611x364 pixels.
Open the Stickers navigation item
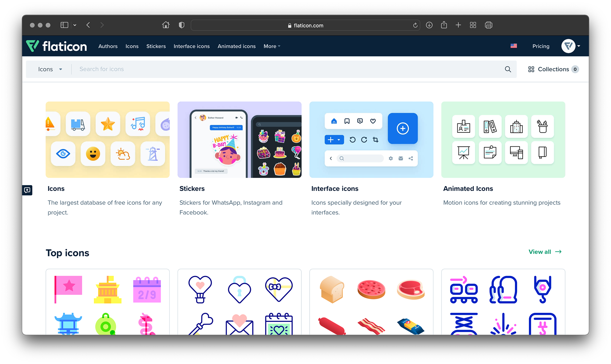pos(156,46)
